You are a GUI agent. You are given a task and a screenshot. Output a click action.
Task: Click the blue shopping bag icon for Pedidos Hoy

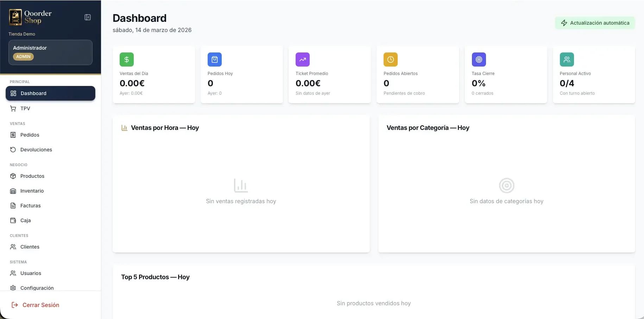click(215, 60)
